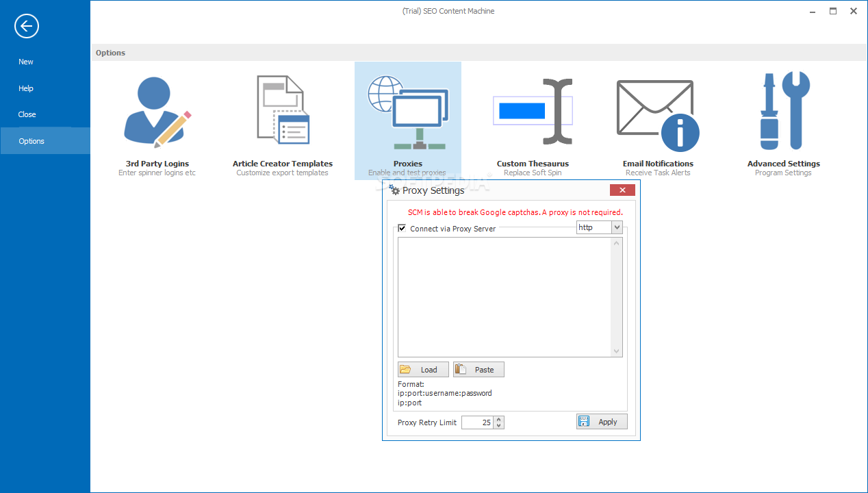The width and height of the screenshot is (868, 493).
Task: Click the Proxy Retry Limit value field
Action: tap(477, 422)
